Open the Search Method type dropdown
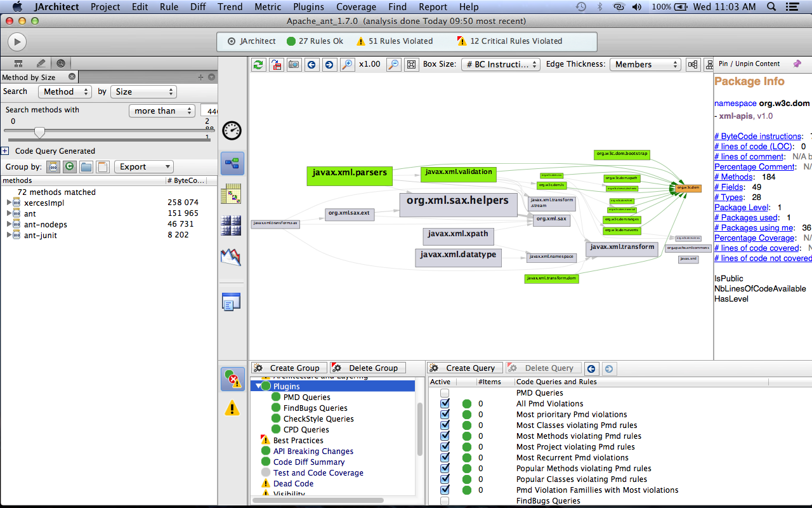Viewport: 812px width, 508px height. point(65,92)
